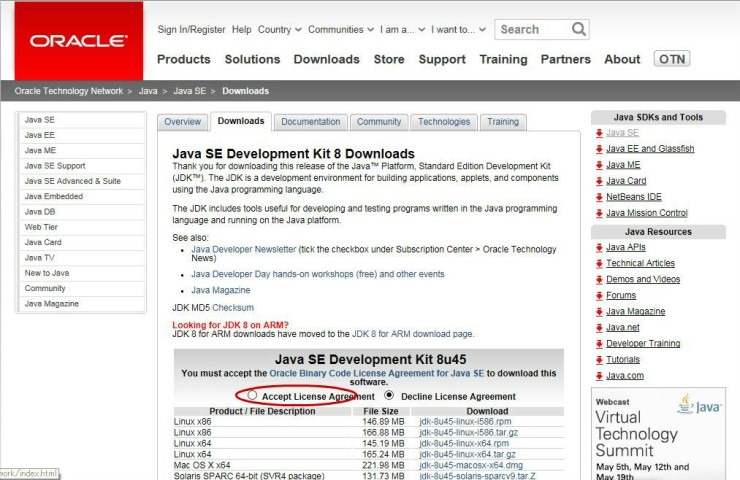Switch to the Overview tab
This screenshot has height=480, width=740.
point(182,122)
